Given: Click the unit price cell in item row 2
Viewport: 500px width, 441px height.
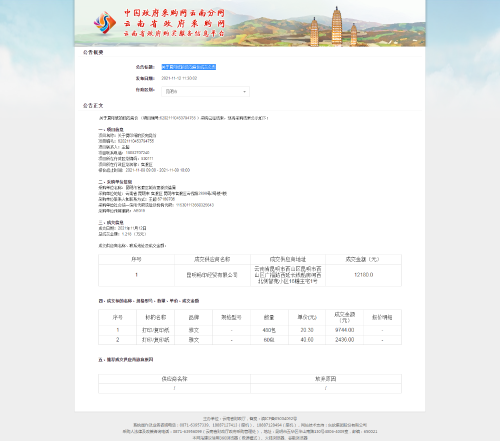Looking at the screenshot, I should [307, 340].
